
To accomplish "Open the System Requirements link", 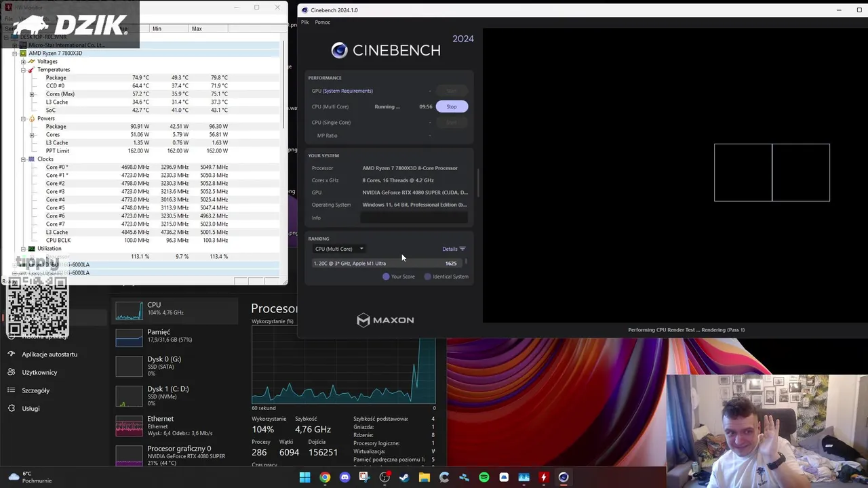I will (x=348, y=91).
